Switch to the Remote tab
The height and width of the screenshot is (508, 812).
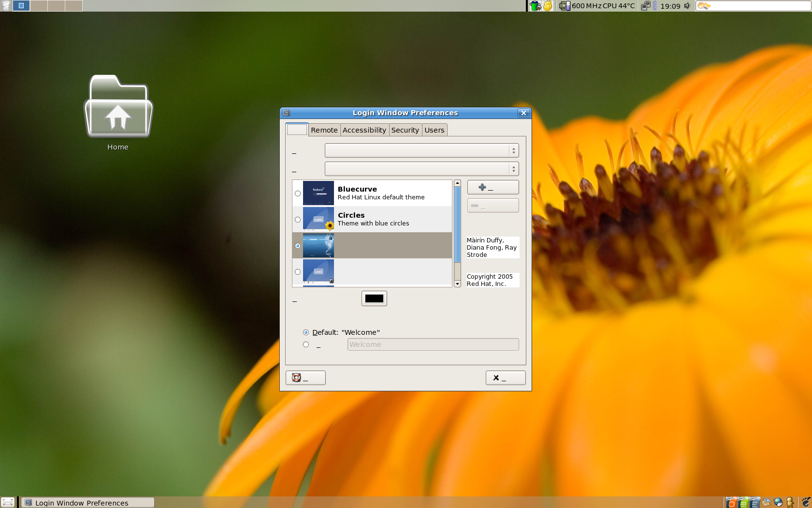(x=324, y=130)
